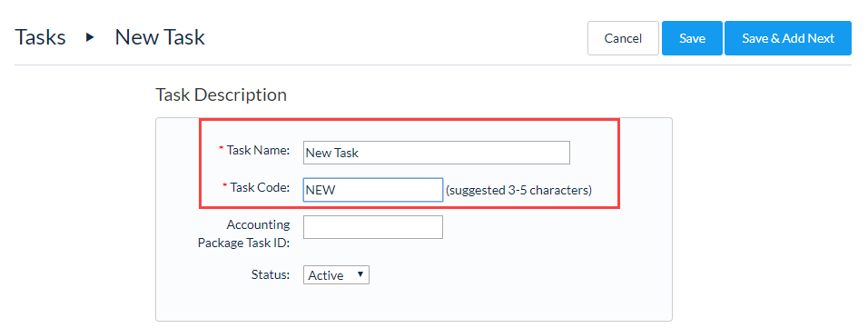Click the red asterisk beside Task Code
This screenshot has height=328, width=868.
point(225,186)
